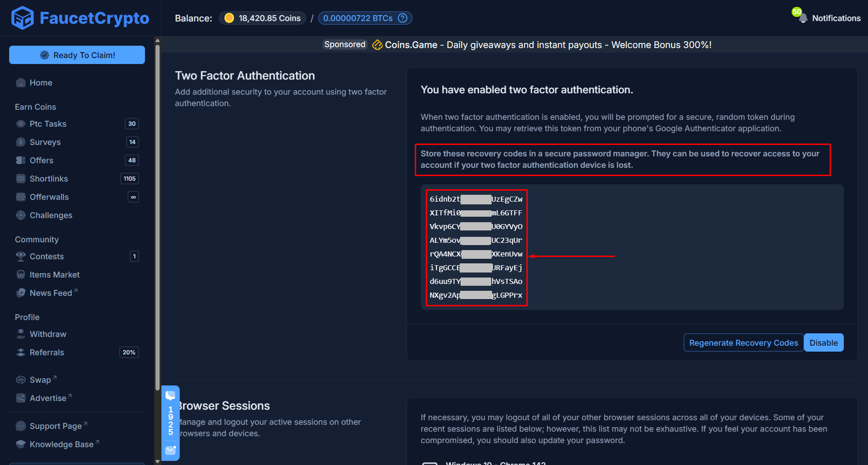Screen dimensions: 868x465
Task: Click the Surveys icon in the sidebar
Action: pos(21,142)
